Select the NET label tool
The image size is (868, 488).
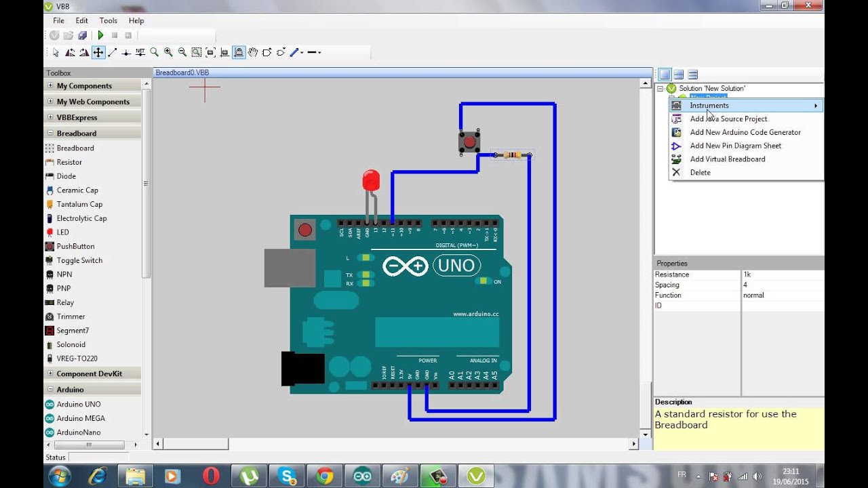click(140, 52)
